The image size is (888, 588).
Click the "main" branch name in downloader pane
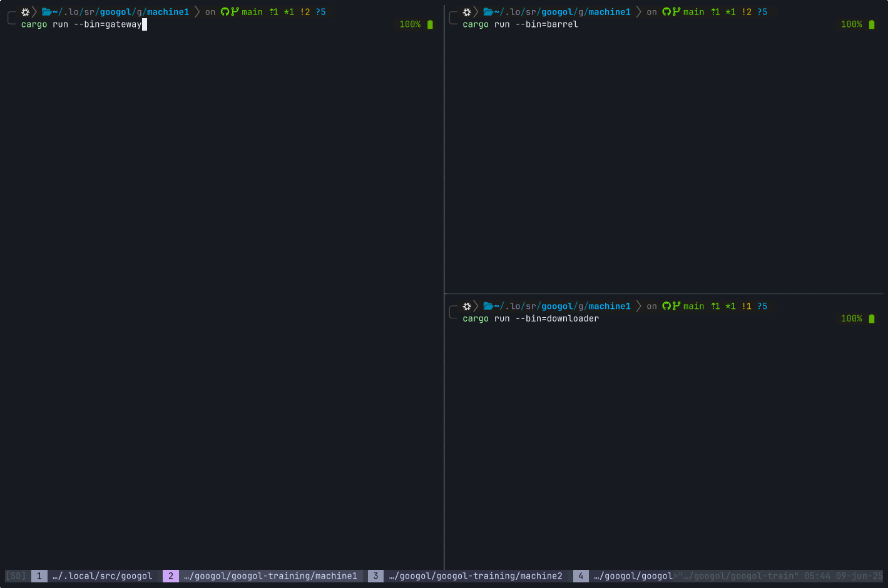pyautogui.click(x=693, y=306)
